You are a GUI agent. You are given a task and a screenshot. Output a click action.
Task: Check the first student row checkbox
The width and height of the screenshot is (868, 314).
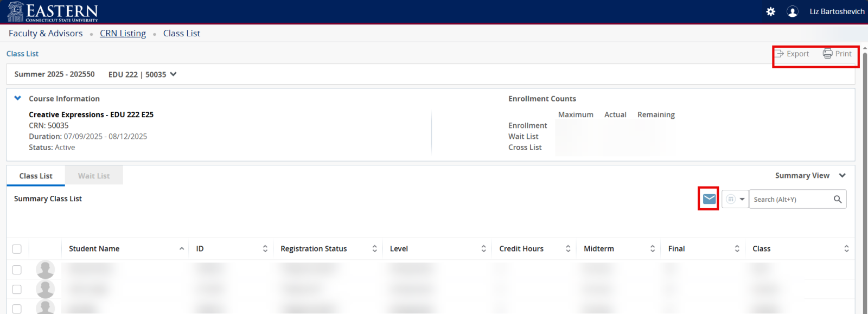[x=17, y=270]
